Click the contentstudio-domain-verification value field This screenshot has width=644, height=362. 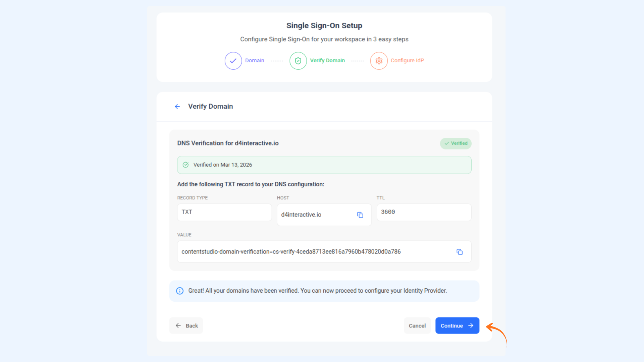click(324, 252)
